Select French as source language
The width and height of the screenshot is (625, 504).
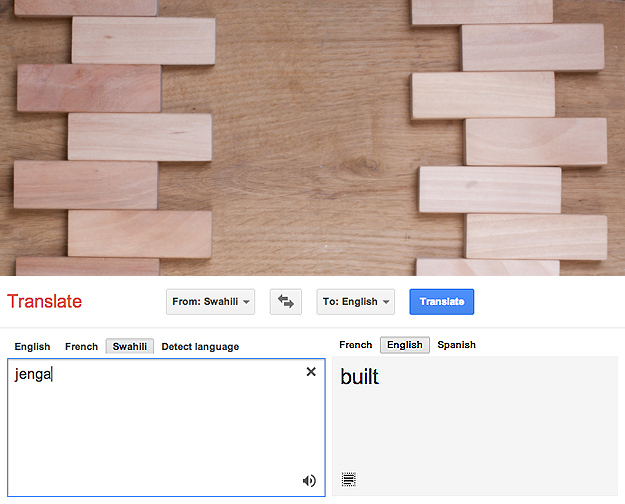click(x=81, y=346)
